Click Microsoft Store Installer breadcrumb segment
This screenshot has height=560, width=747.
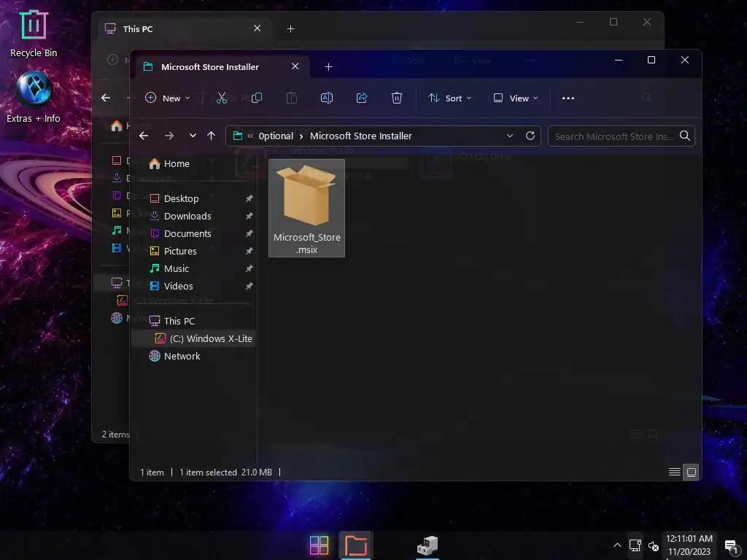tap(360, 136)
